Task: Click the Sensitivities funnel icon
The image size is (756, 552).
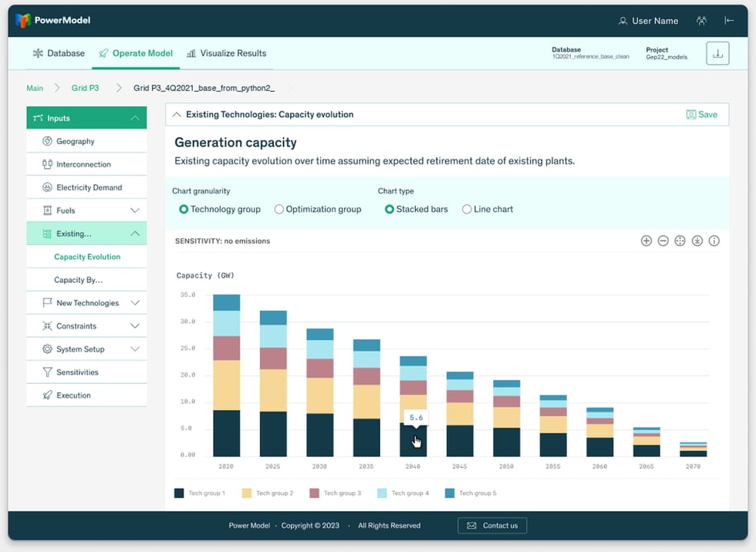Action: click(x=47, y=372)
